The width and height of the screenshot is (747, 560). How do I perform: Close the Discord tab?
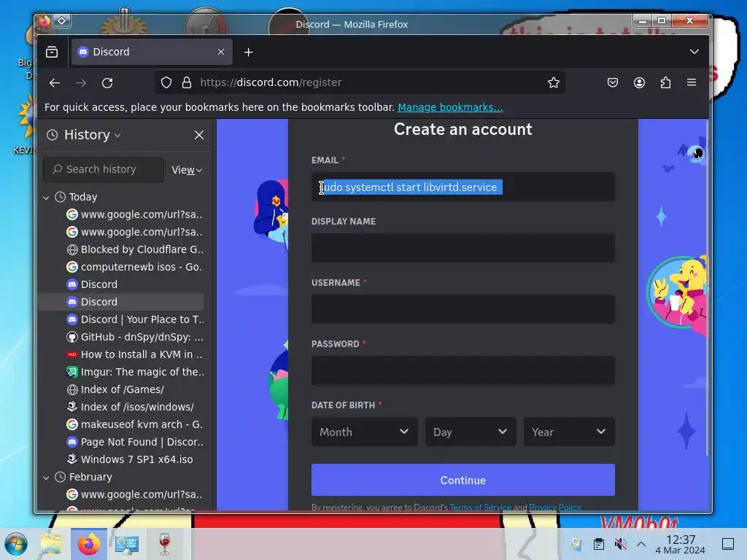point(221,52)
